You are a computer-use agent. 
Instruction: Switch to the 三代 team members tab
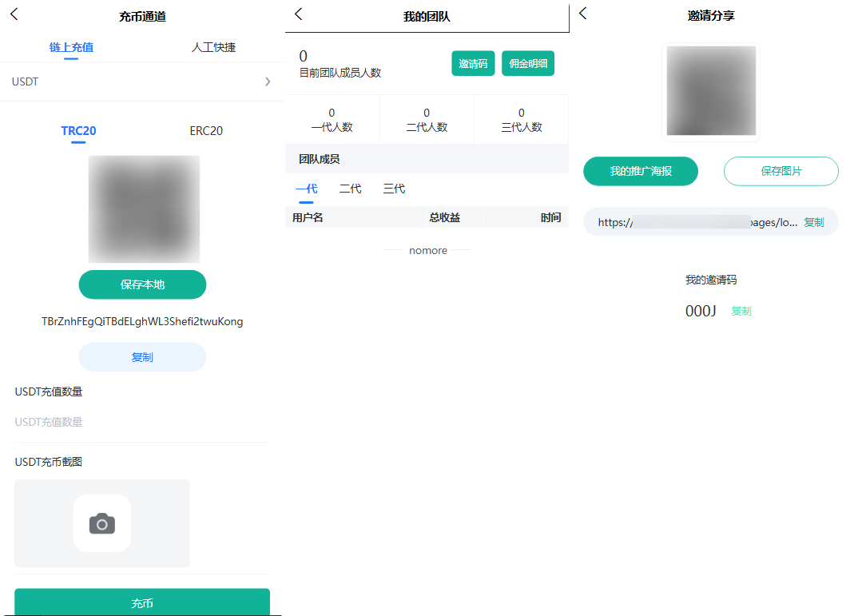point(393,189)
